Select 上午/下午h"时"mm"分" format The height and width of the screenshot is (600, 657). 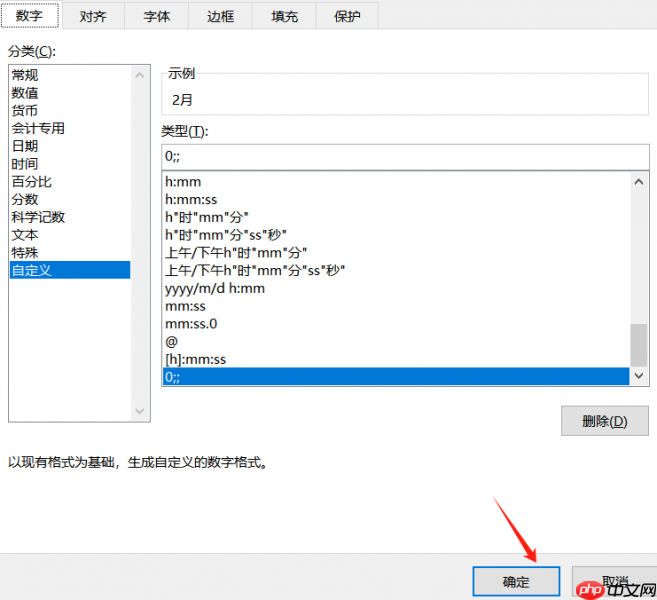(396, 253)
